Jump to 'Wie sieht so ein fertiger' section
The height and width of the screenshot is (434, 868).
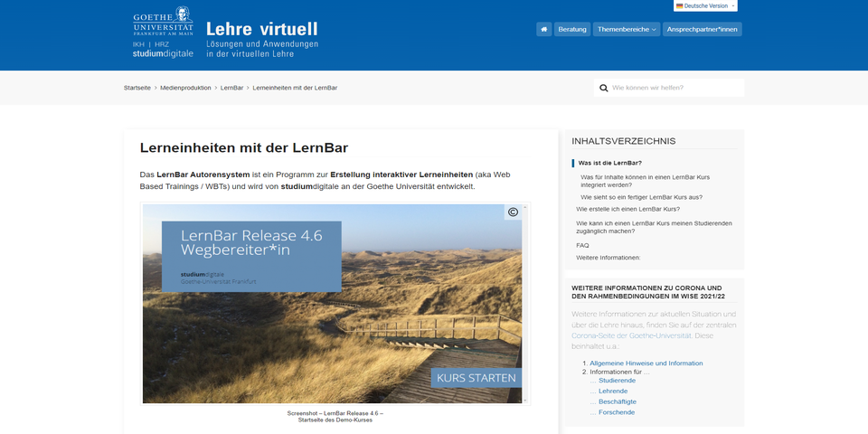642,197
